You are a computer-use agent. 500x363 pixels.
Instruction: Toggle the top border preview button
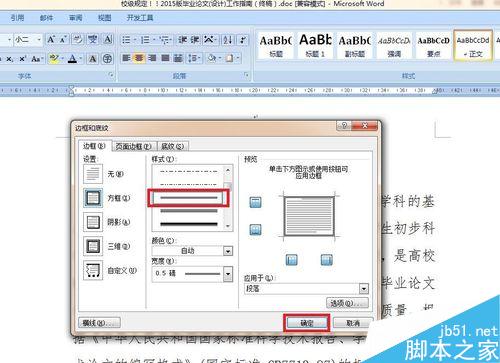[x=256, y=202]
